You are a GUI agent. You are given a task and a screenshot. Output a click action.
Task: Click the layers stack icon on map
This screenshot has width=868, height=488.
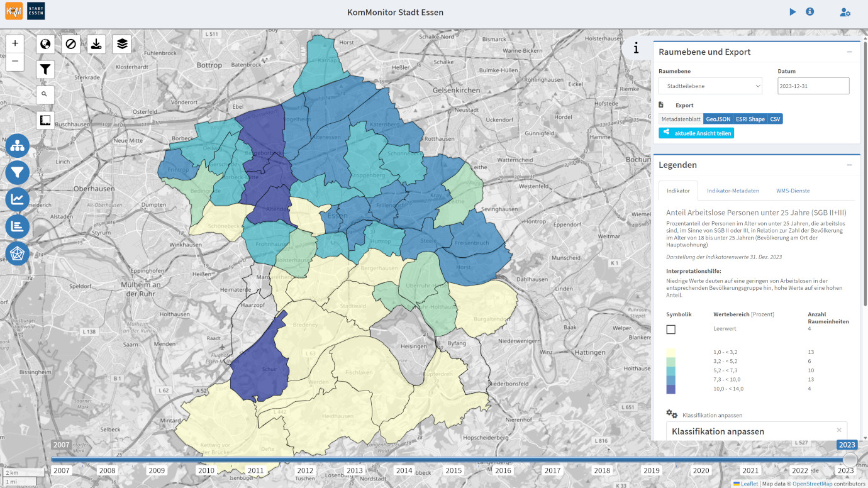122,44
